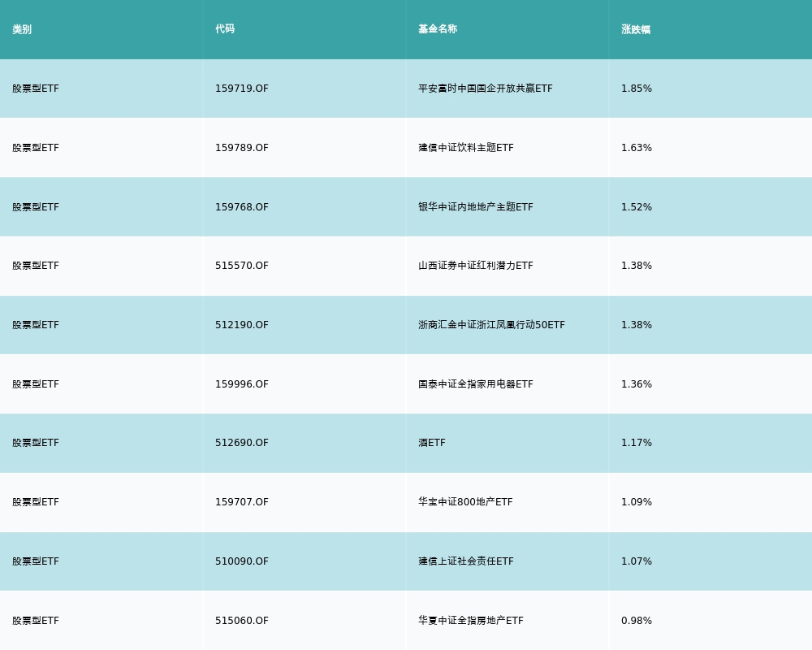Screen dimensions: 812x650
Task: Click 股票型ETF in the 515060.OF row
Action: [36, 621]
